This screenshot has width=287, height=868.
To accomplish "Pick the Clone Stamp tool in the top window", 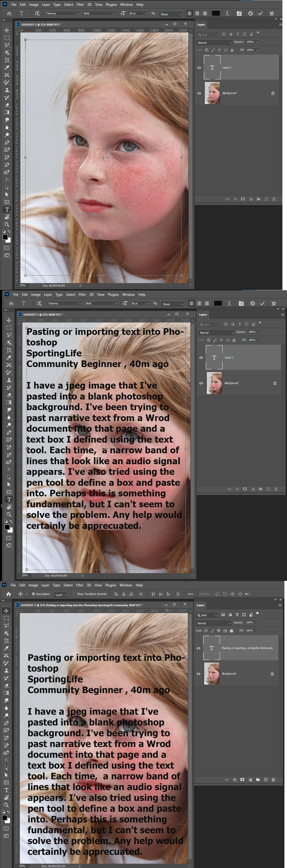I will click(7, 90).
